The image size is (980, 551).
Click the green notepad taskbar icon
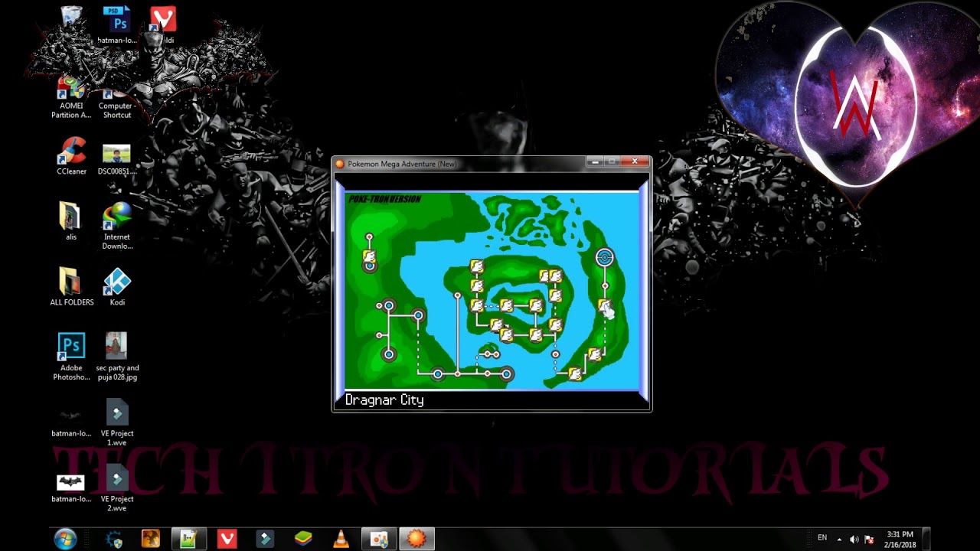188,540
